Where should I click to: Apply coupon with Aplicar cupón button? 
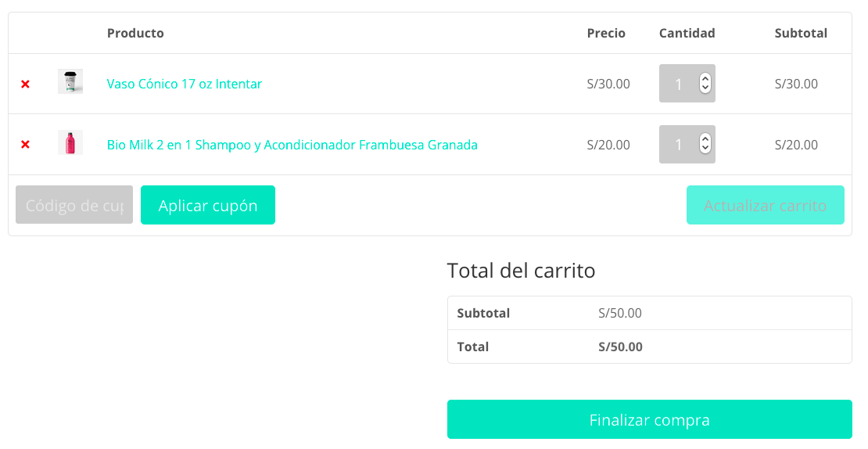(x=207, y=205)
